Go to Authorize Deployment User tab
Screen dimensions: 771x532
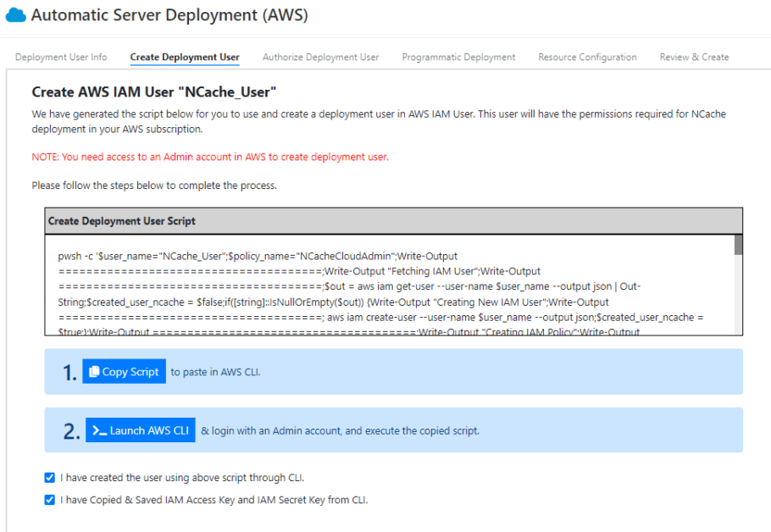(x=320, y=57)
